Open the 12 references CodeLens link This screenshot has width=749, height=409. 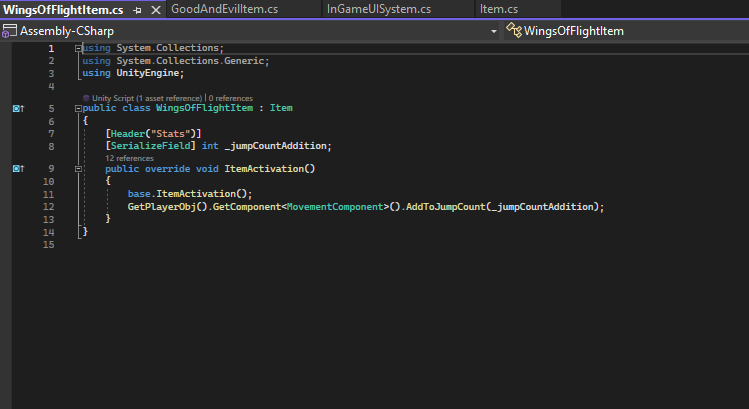click(x=129, y=158)
